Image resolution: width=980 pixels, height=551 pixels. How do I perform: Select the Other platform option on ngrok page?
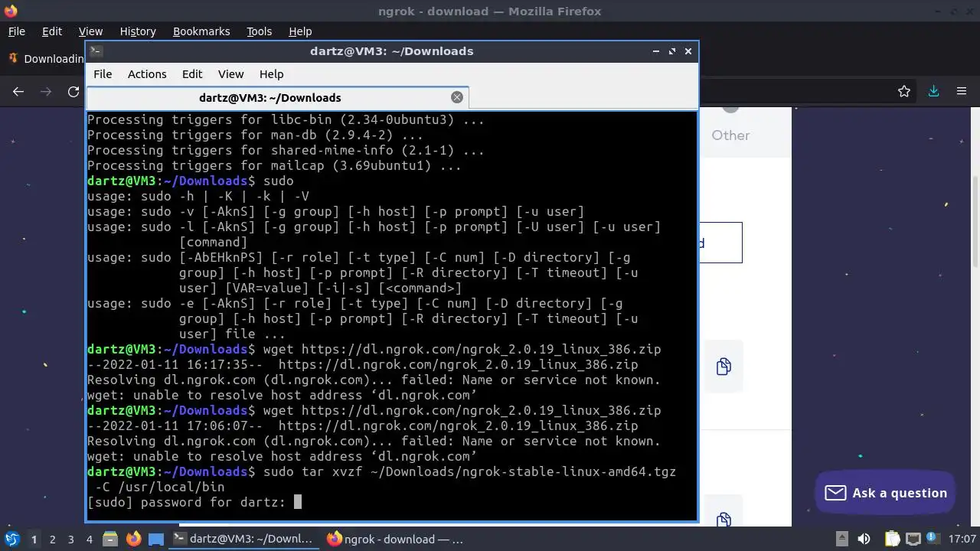click(730, 135)
